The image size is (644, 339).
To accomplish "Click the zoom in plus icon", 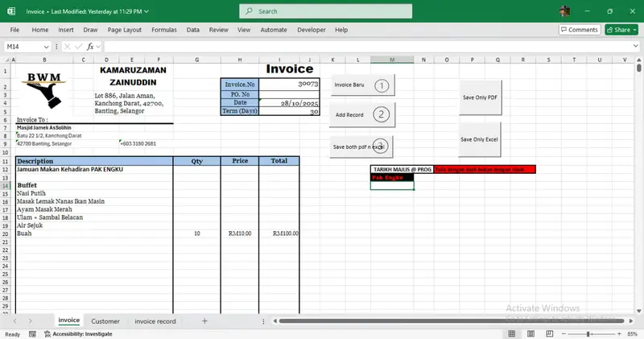I will click(619, 334).
